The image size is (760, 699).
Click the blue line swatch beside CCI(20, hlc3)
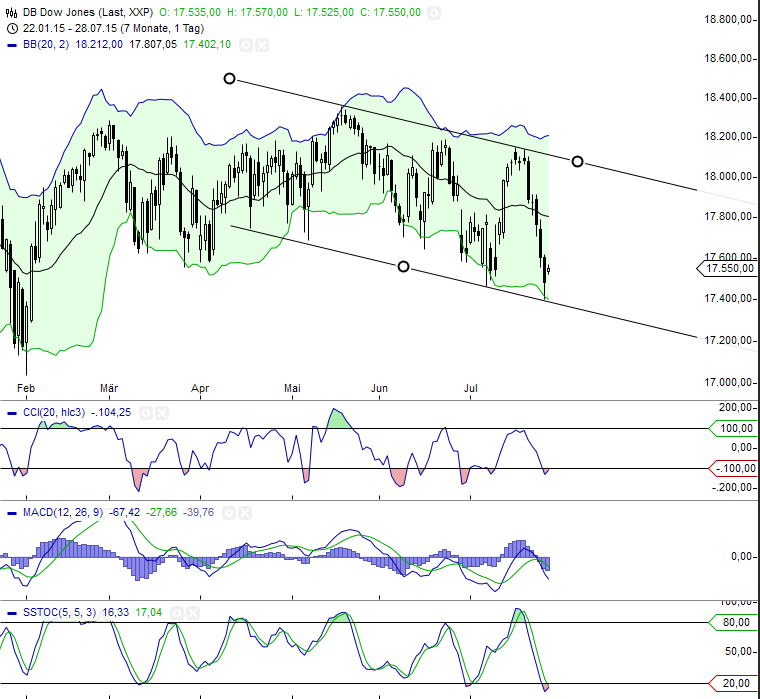tap(12, 413)
